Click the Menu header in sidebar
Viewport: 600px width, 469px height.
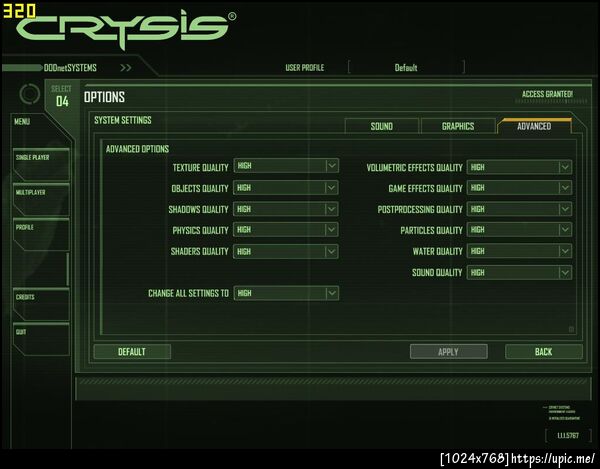(22, 122)
